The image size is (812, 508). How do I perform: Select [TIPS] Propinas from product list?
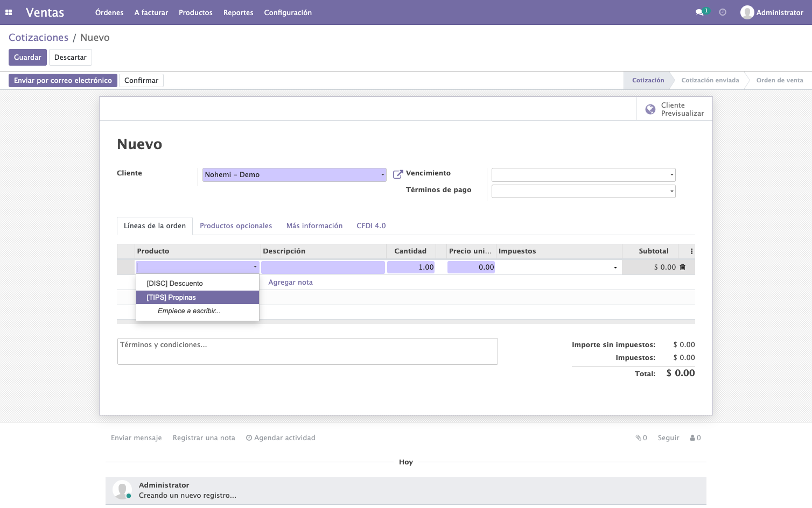[x=198, y=298]
